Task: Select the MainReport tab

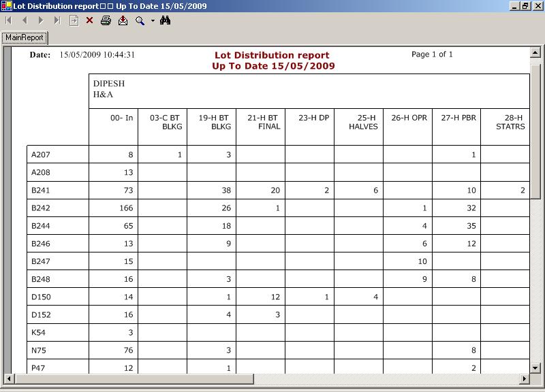Action: pyautogui.click(x=25, y=37)
